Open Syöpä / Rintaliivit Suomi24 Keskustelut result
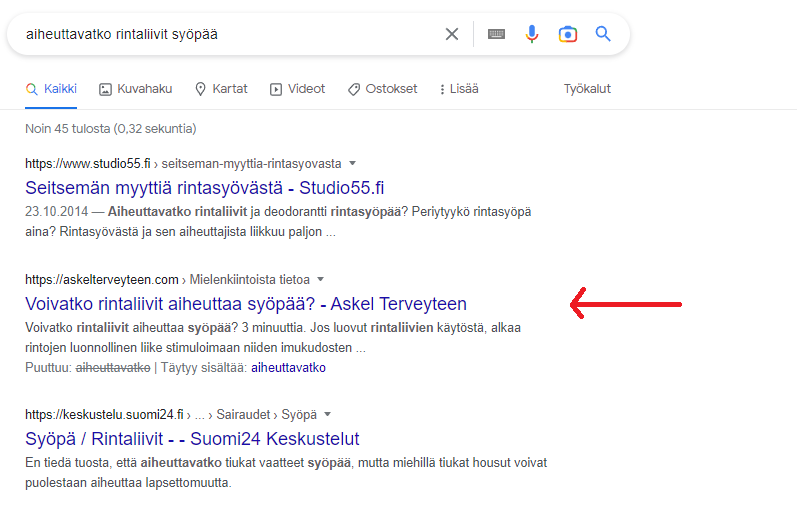 [192, 439]
